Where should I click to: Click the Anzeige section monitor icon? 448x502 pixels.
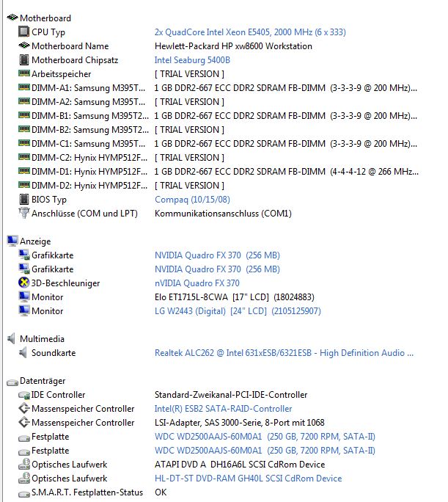[x=12, y=241]
